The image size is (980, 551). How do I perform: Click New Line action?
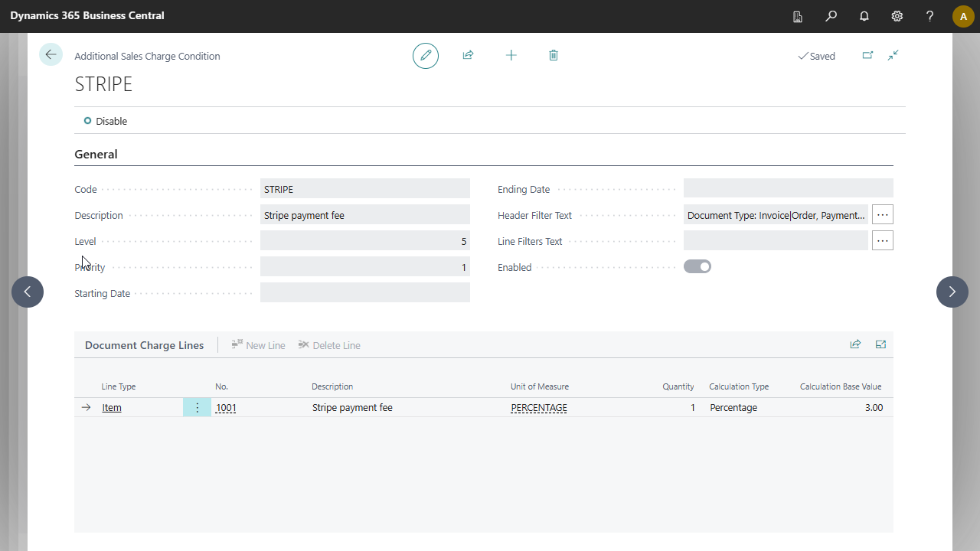pos(258,345)
